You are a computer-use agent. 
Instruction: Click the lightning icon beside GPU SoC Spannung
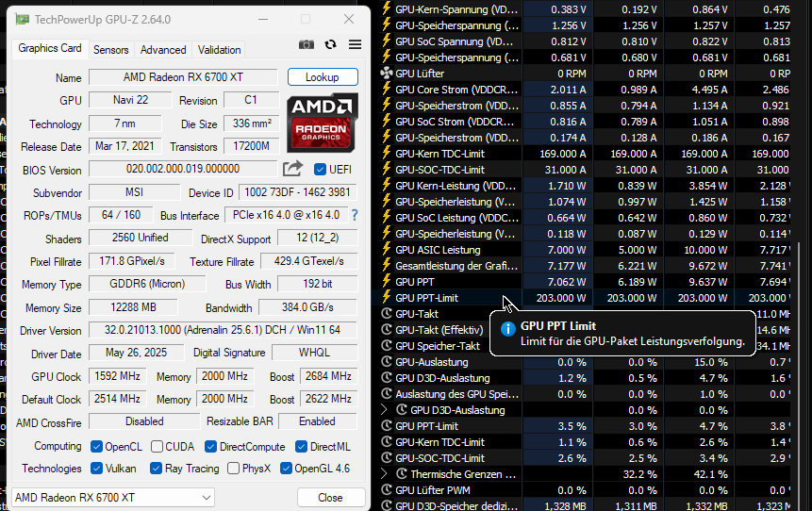click(x=387, y=41)
